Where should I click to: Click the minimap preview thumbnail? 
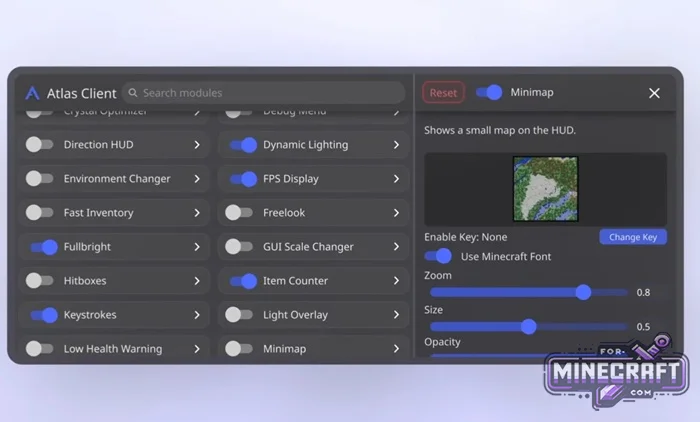click(x=546, y=188)
